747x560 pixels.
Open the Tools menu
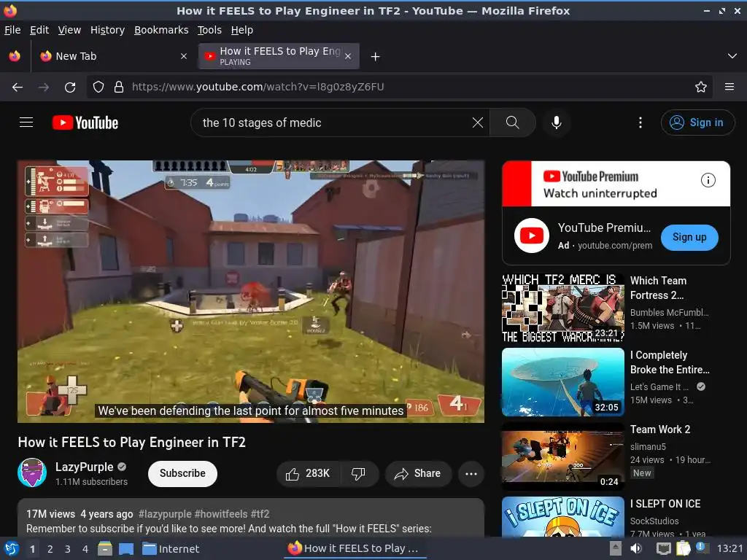[209, 30]
